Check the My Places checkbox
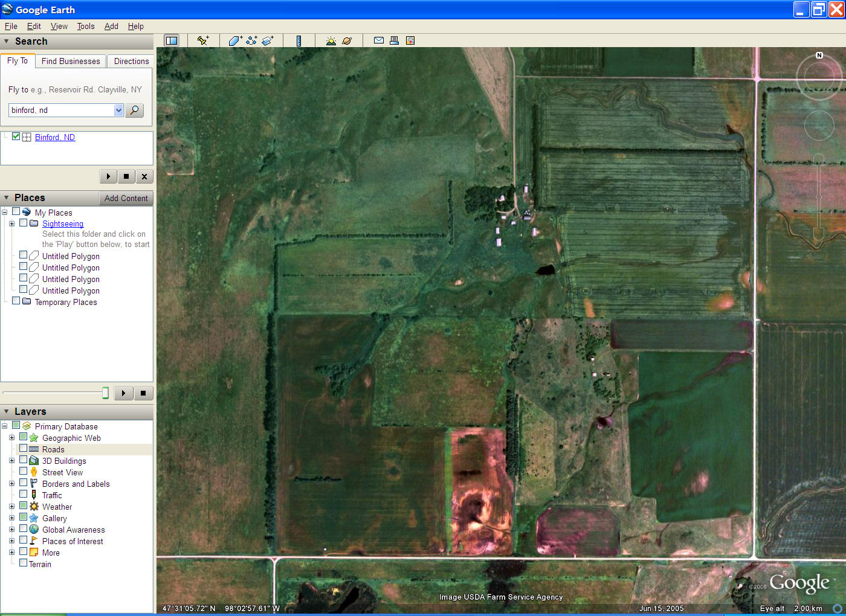The image size is (846, 616). (16, 211)
